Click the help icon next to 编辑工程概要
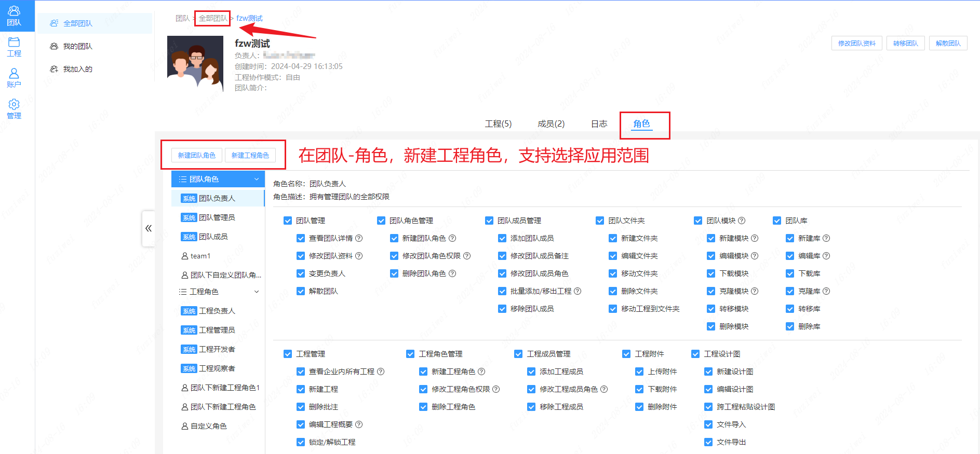This screenshot has height=454, width=980. pos(359,424)
